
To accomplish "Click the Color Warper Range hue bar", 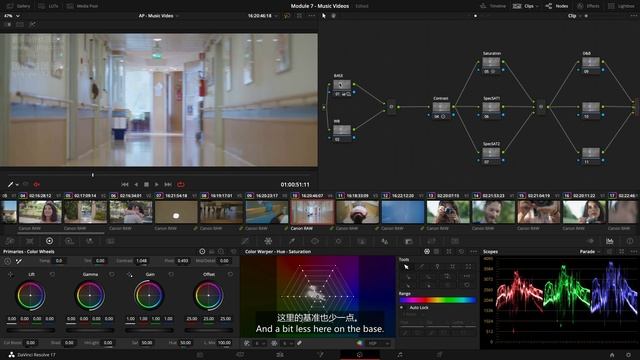I will [x=438, y=300].
